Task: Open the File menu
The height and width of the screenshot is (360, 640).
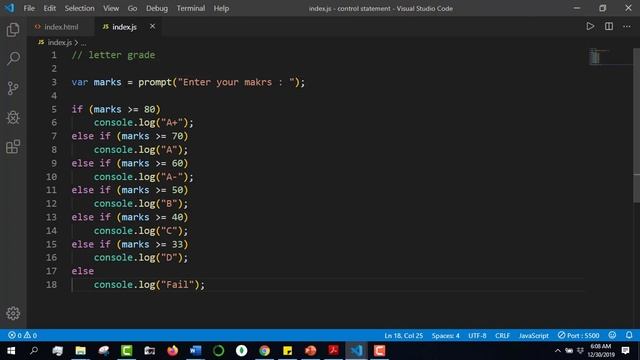Action: click(29, 8)
